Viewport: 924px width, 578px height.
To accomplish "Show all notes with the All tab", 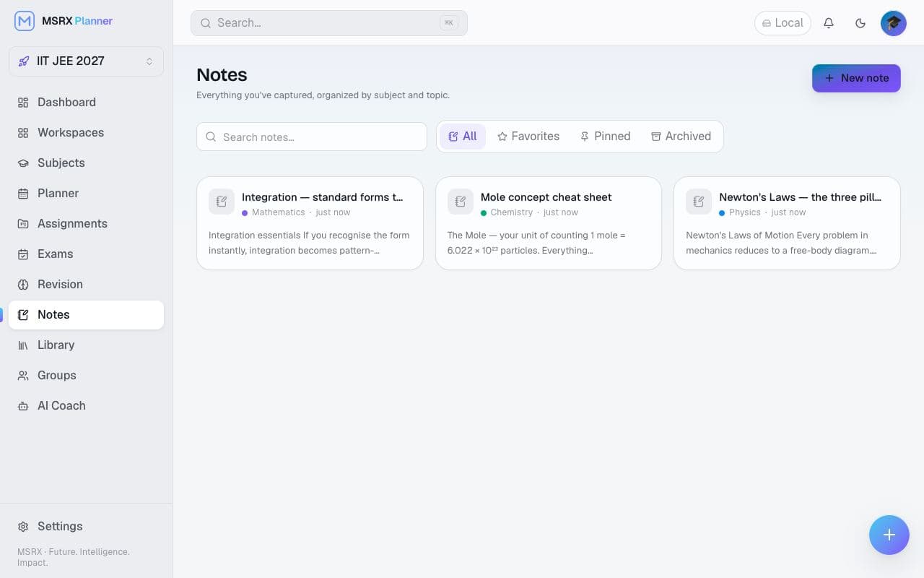I will click(463, 137).
